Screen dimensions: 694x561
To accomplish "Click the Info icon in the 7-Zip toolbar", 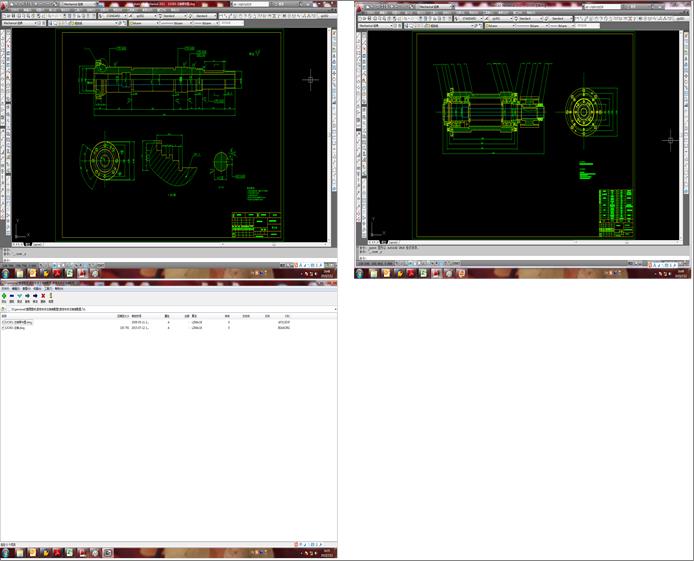I will 51,296.
